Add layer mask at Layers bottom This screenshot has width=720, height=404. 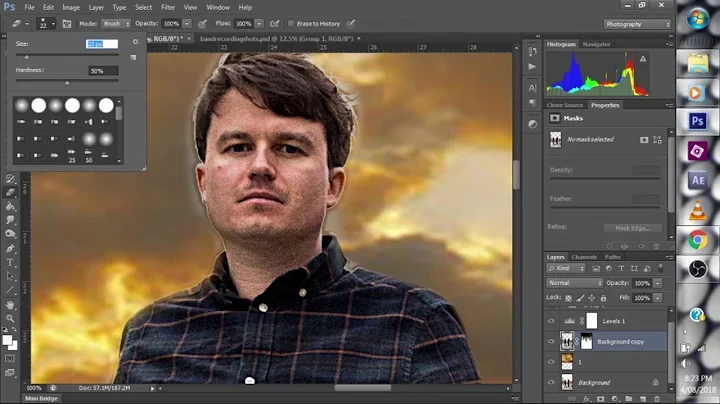600,399
